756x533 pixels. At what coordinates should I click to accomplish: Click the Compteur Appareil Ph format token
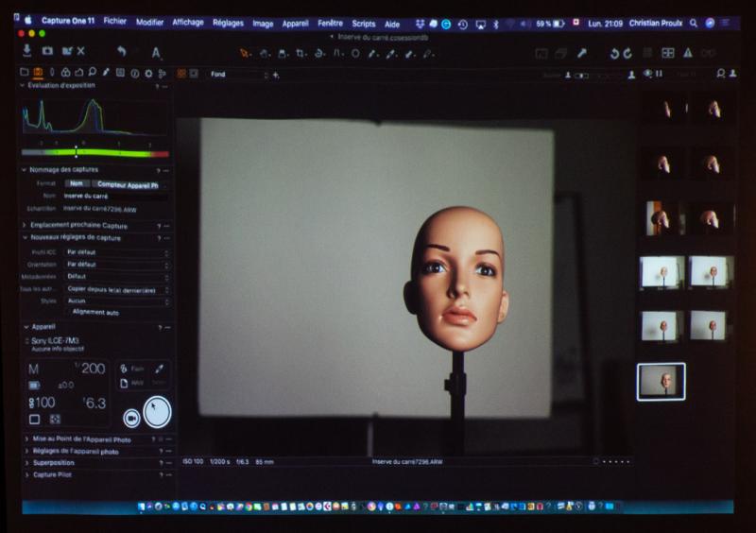tap(128, 184)
